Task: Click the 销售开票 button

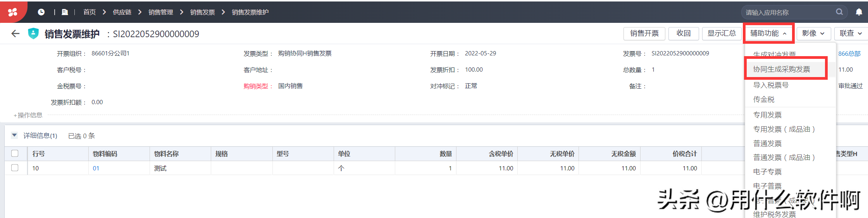Action: click(x=644, y=34)
